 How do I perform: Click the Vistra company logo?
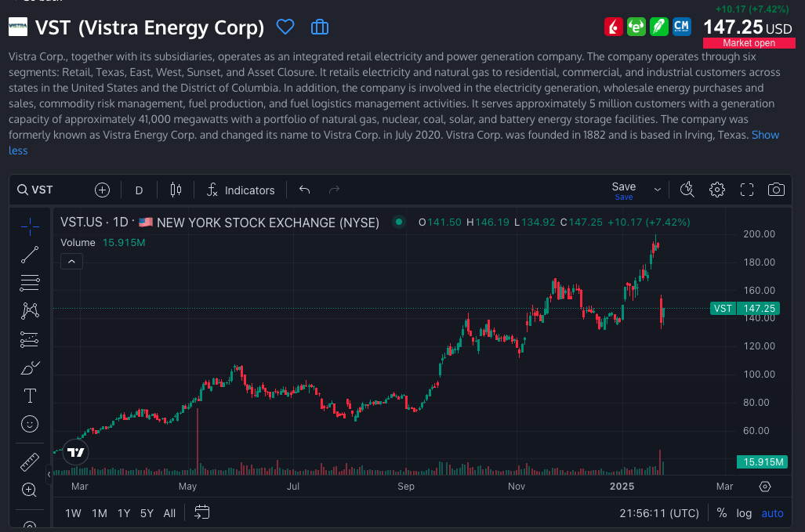(18, 27)
